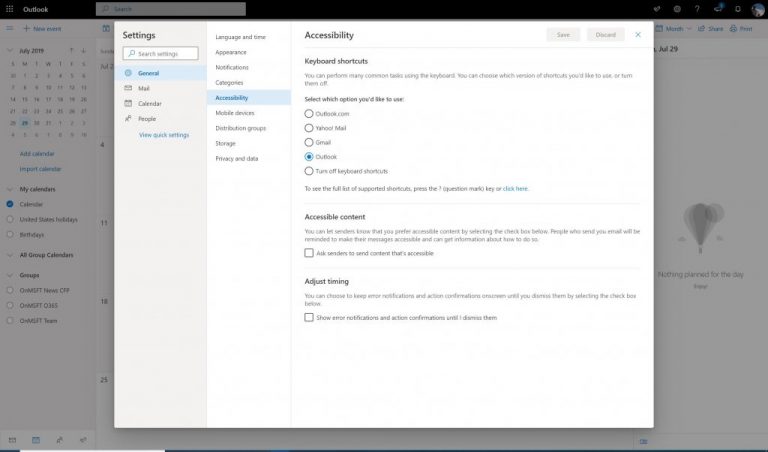The image size is (768, 452).
Task: Click the View quick settings link
Action: 164,135
